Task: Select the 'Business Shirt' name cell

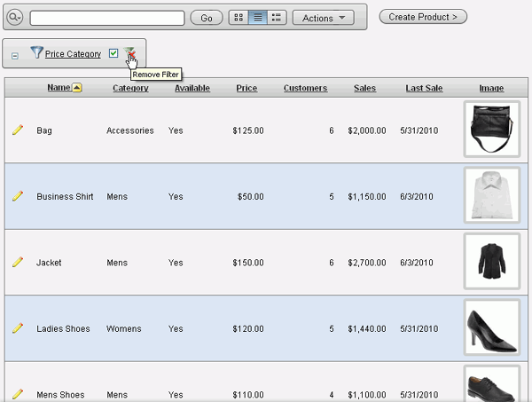Action: [65, 197]
